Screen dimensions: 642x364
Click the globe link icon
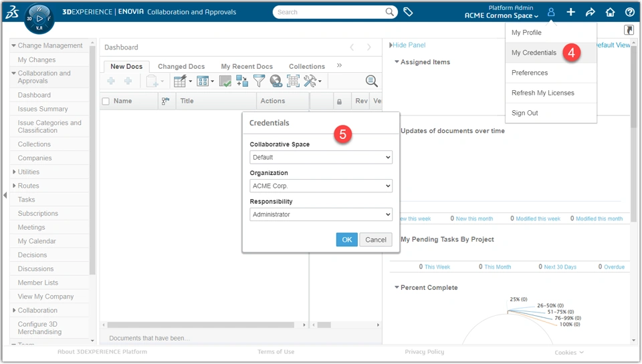[x=276, y=81]
